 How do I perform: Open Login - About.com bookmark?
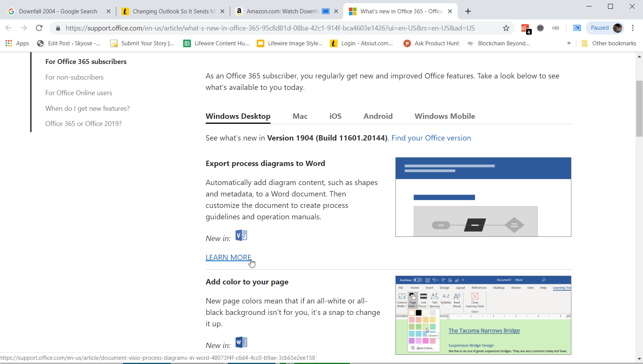tap(361, 43)
